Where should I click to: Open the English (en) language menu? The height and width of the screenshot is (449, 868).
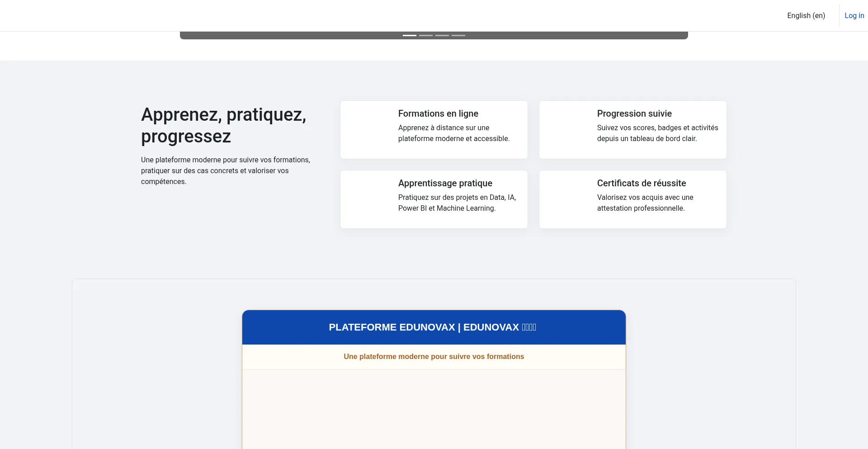tap(806, 15)
